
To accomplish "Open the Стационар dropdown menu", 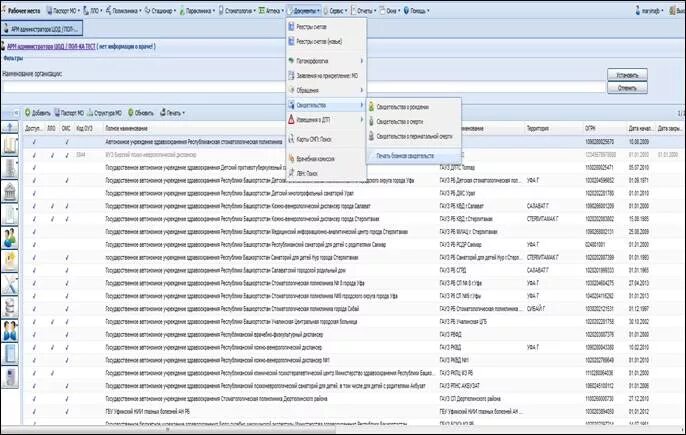I will click(x=160, y=11).
